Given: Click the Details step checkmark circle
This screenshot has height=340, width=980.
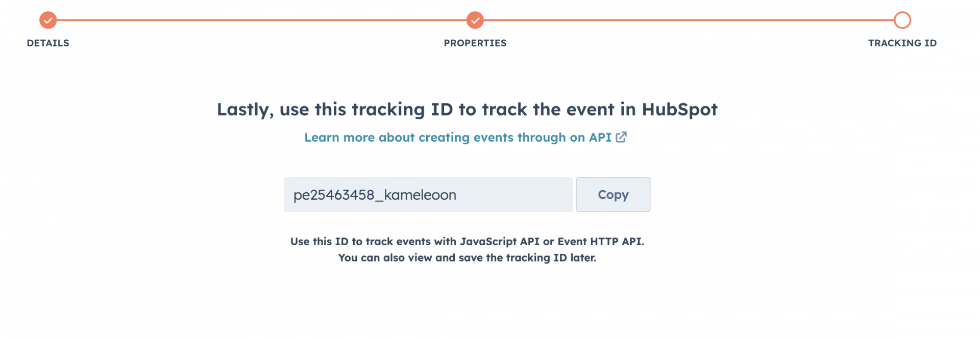Looking at the screenshot, I should point(48,20).
